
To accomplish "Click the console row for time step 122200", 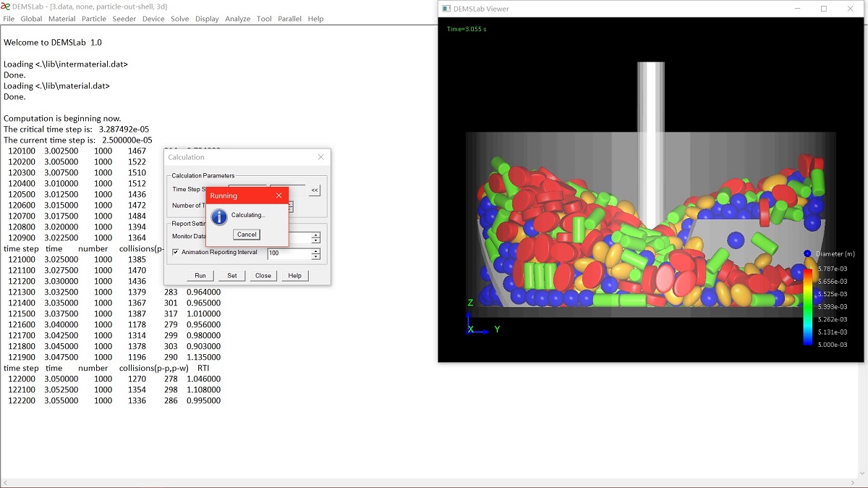I will coord(114,400).
